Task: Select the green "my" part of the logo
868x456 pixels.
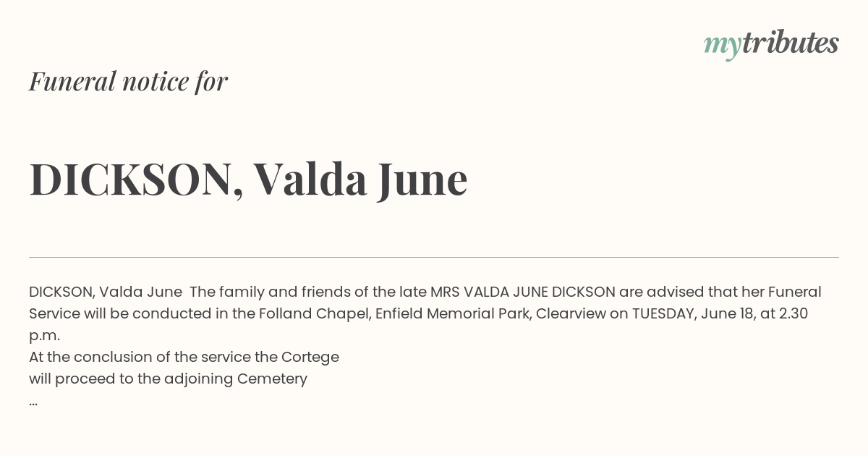Action: (x=722, y=47)
